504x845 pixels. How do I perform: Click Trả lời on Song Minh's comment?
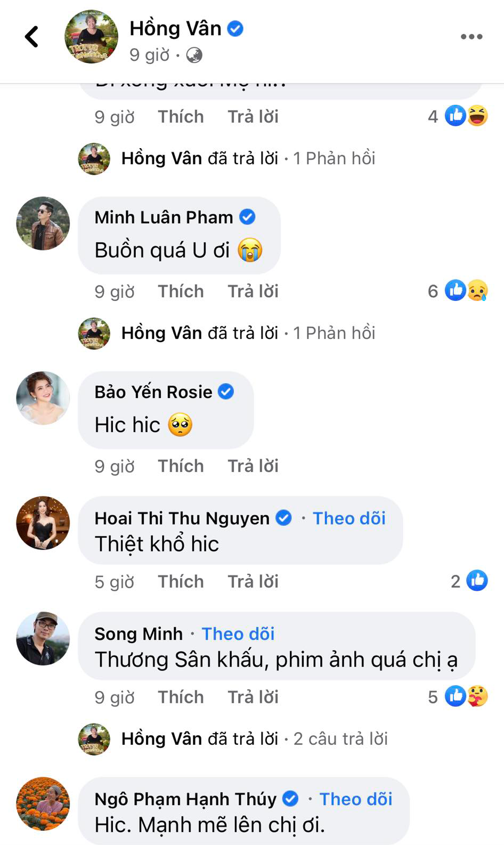253,696
